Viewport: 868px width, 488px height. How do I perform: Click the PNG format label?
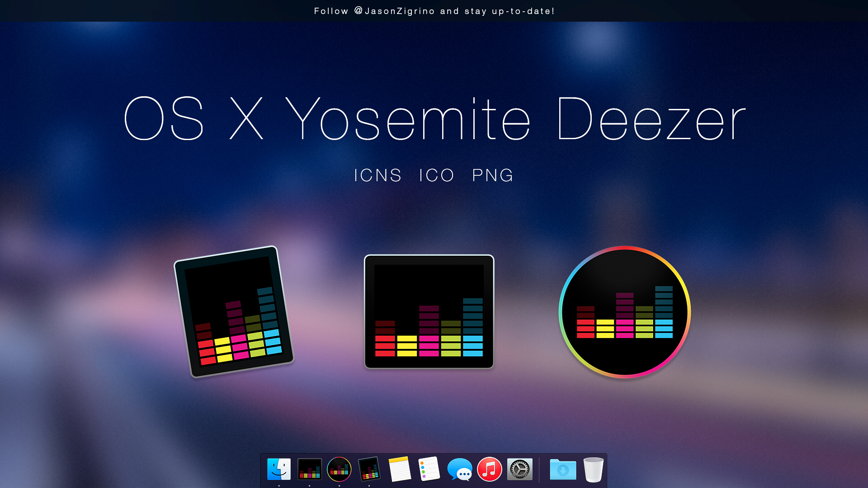(x=493, y=175)
